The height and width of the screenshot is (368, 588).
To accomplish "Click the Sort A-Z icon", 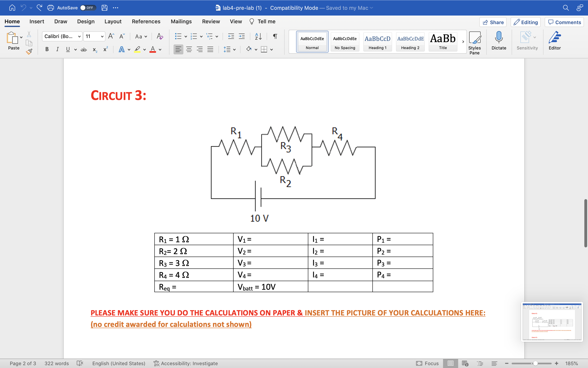I will pyautogui.click(x=258, y=36).
